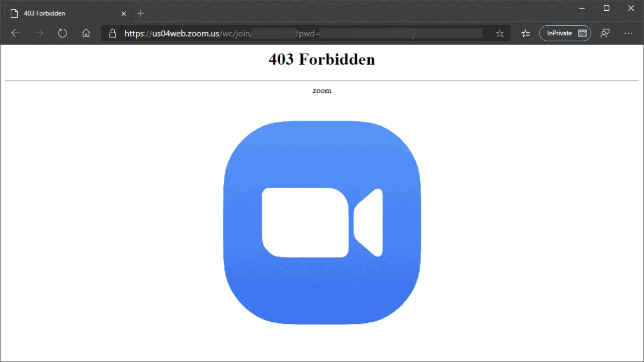Click the zoom text link
The image size is (644, 362).
point(322,90)
